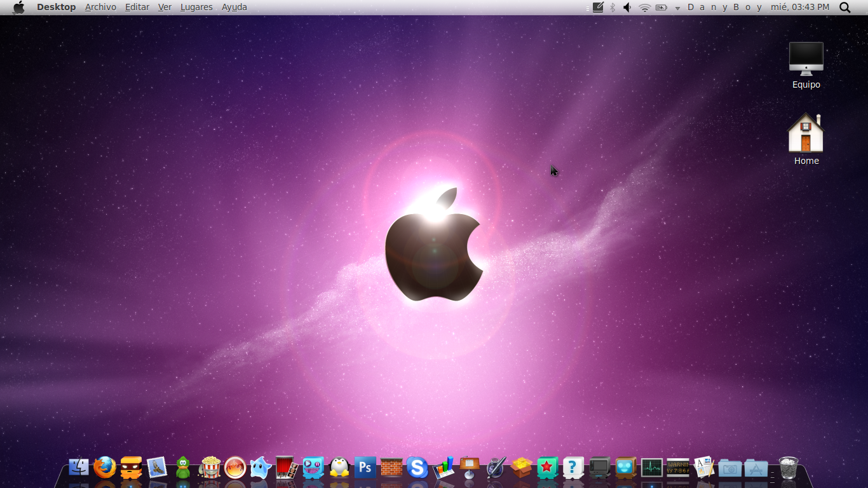Open the teal red-star dock icon
This screenshot has width=868, height=488.
(548, 468)
